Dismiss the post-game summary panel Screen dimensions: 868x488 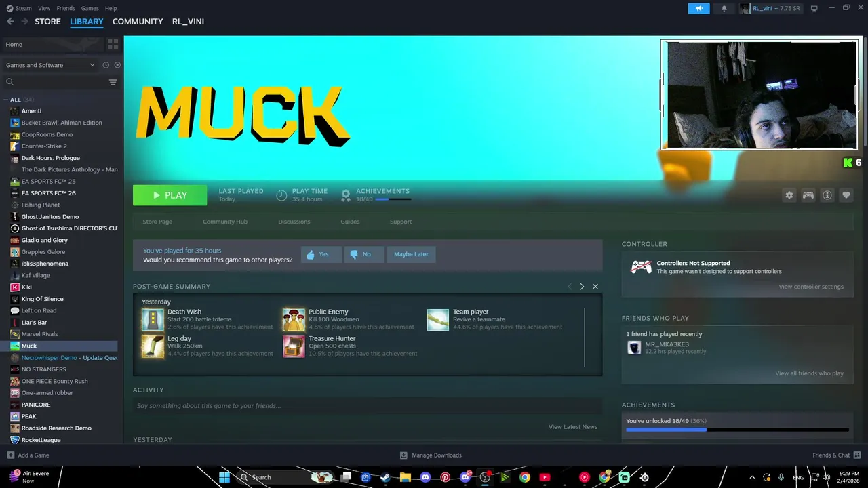coord(595,287)
